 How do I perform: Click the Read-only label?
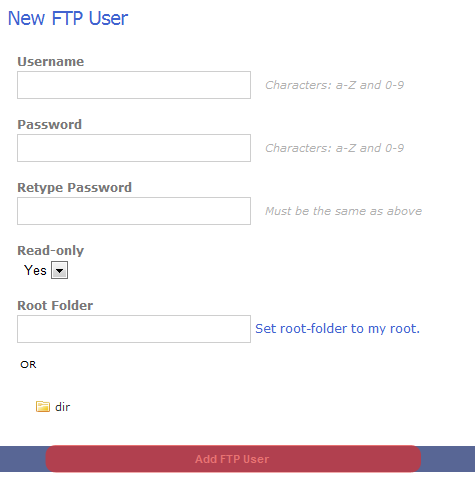51,250
